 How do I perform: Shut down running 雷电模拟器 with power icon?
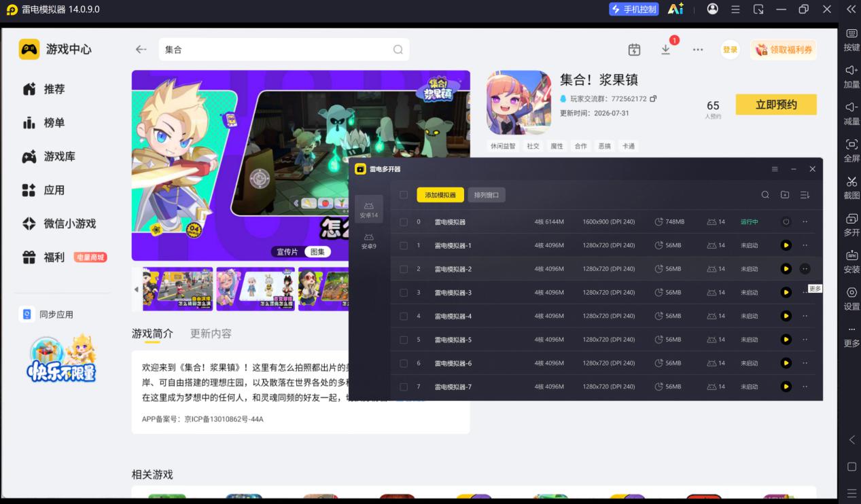point(786,221)
